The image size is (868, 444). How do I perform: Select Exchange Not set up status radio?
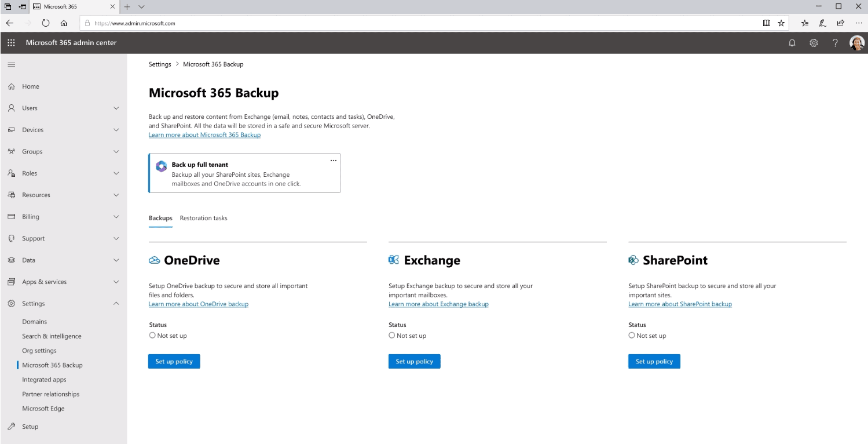(392, 335)
